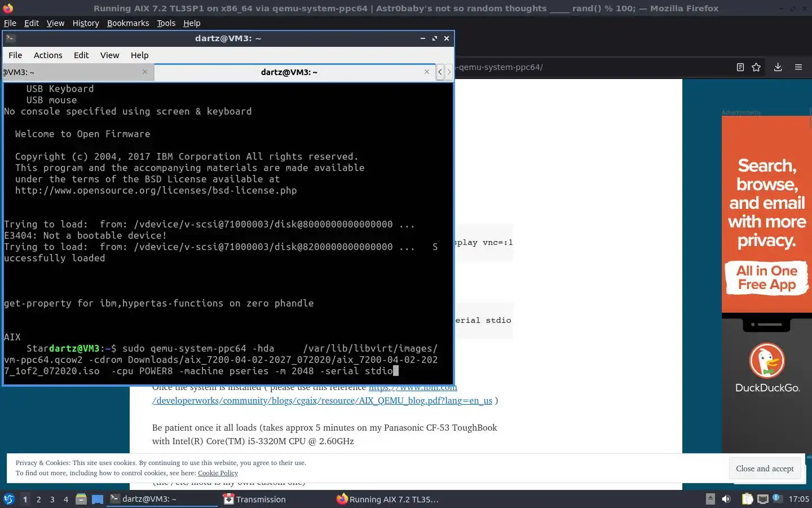Click the Firefox logo in the title bar

coord(8,8)
